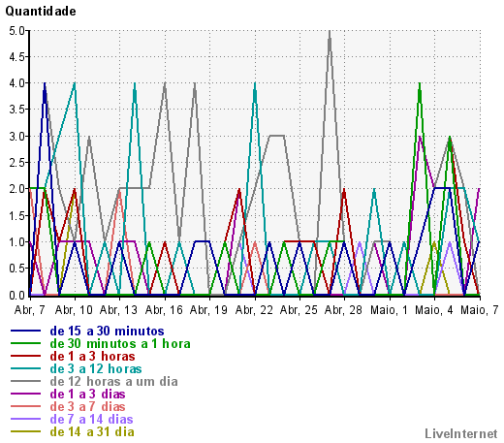The image size is (504, 443).
Task: Click the 'Abr, 16' date label
Action: click(x=164, y=310)
